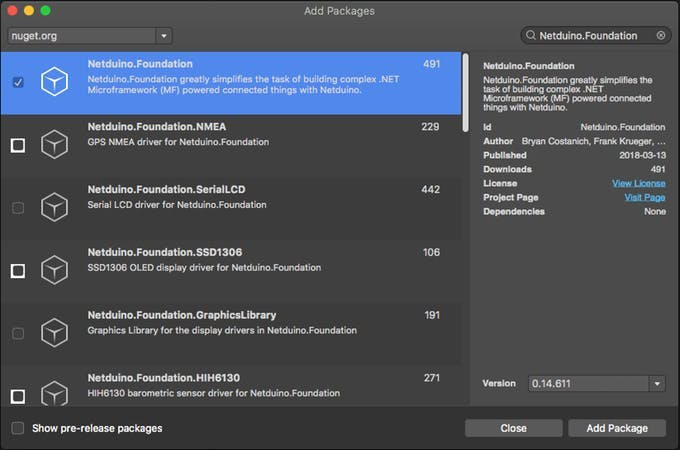This screenshot has width=680, height=450.
Task: Open the Version 0.14.611 dropdown
Action: (597, 383)
